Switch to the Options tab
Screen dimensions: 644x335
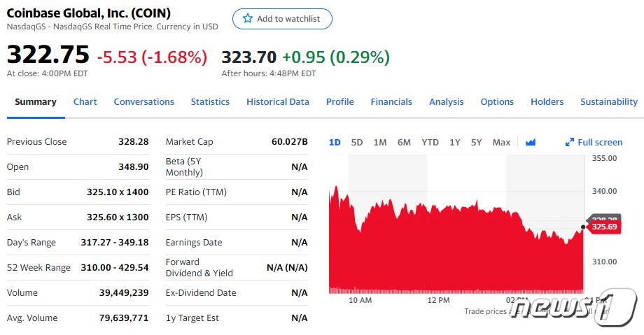497,101
